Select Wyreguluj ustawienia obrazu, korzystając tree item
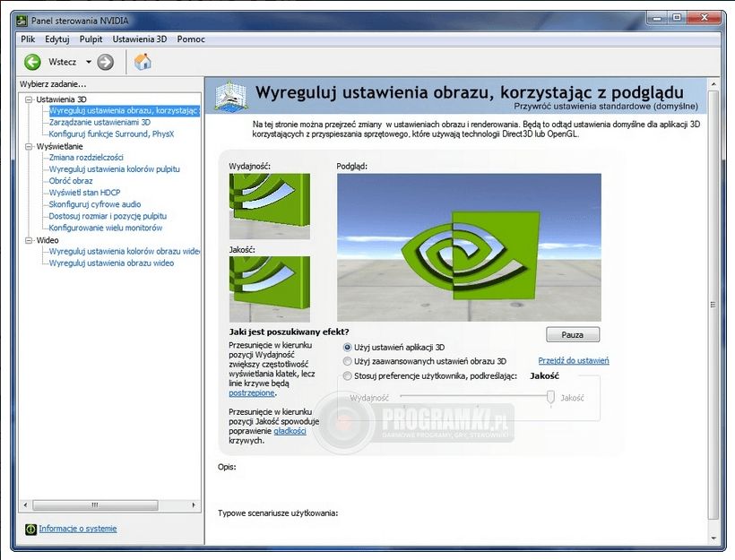 coord(125,110)
